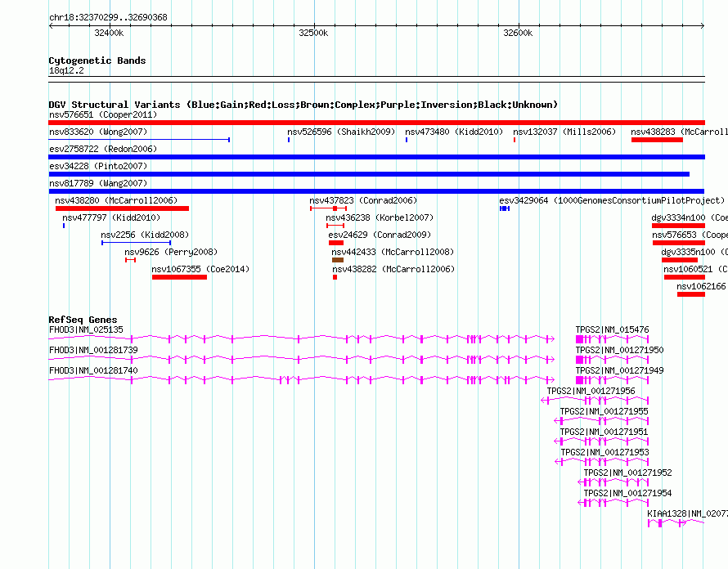Click the 32600k ruler label
728x569 pixels.
pyautogui.click(x=518, y=33)
